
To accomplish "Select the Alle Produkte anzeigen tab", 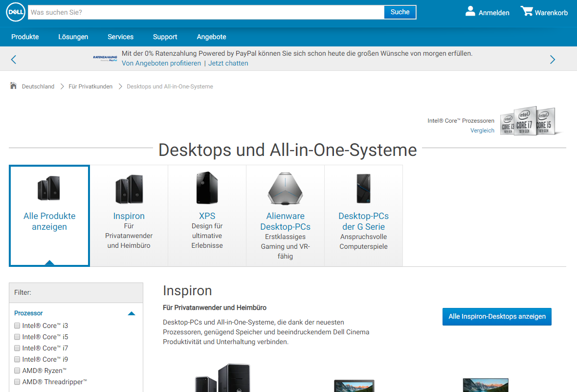I will coord(49,216).
